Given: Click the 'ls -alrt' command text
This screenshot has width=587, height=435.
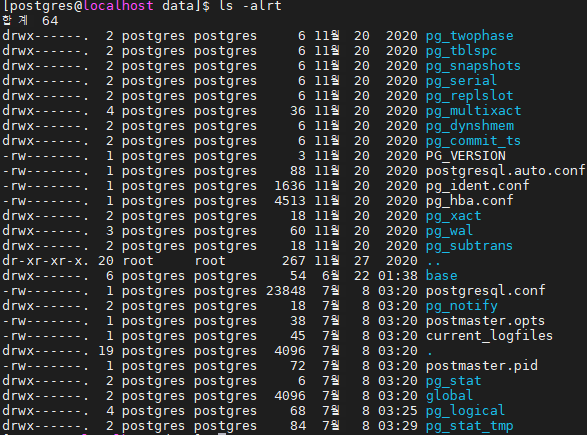Looking at the screenshot, I should (x=250, y=6).
